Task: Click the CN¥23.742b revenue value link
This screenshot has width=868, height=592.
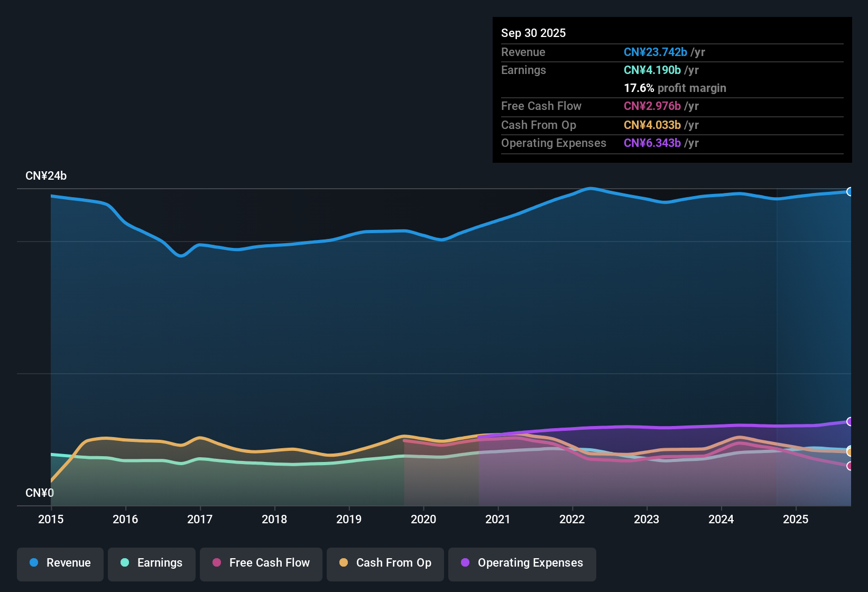Action: point(655,52)
